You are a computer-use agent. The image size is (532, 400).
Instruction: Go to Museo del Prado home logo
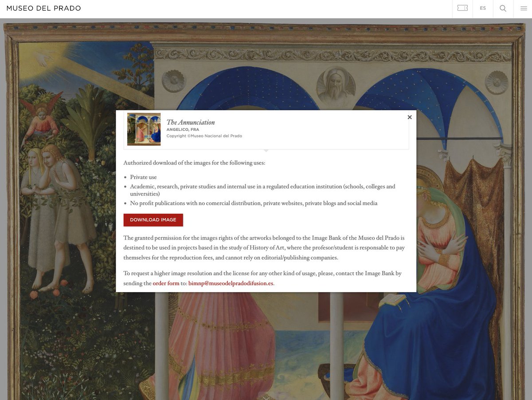pyautogui.click(x=43, y=8)
